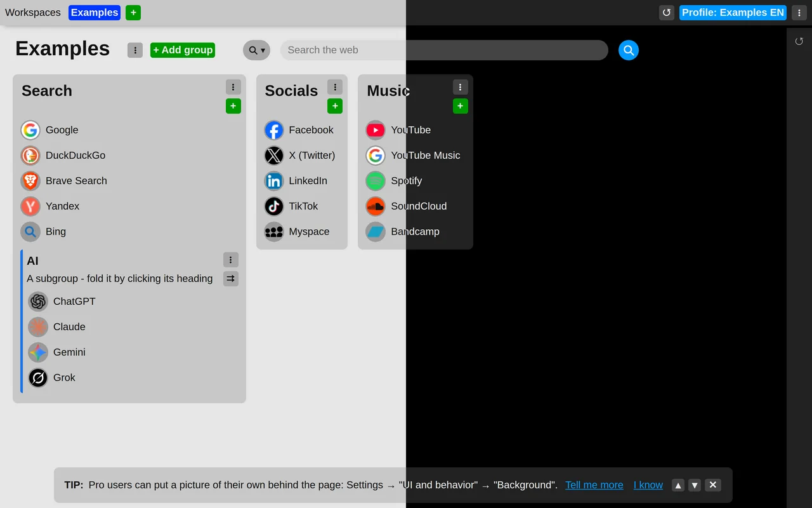Screen dimensions: 812x508
Task: Click the Brave Search lion icon
Action: pos(30,181)
